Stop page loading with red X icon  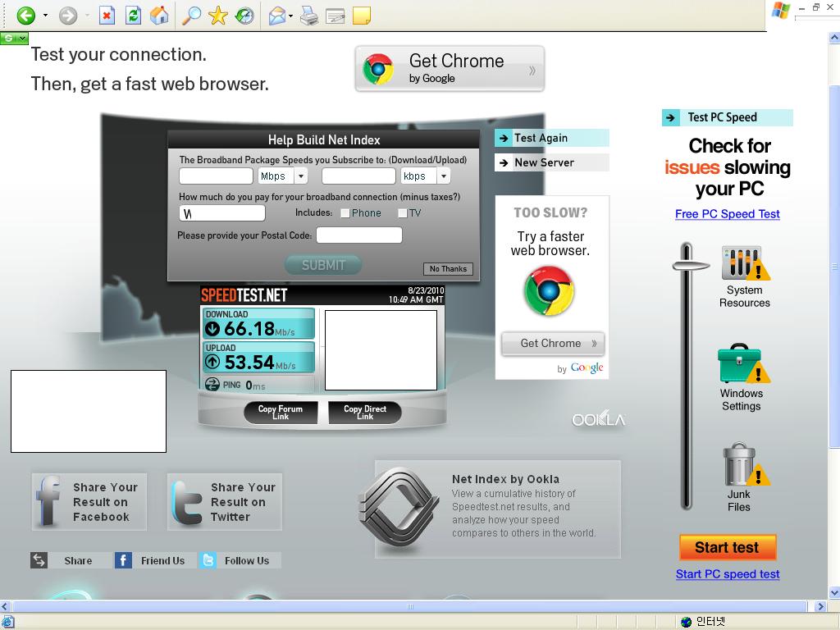click(107, 16)
